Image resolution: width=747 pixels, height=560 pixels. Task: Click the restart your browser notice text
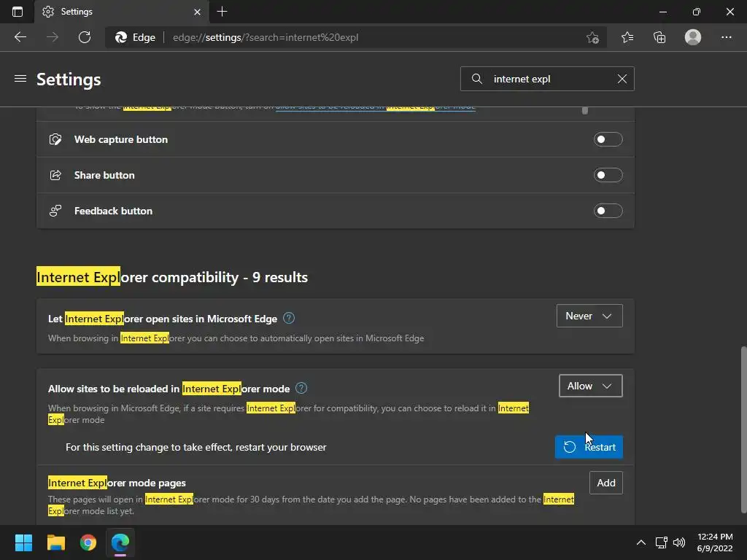pos(196,447)
